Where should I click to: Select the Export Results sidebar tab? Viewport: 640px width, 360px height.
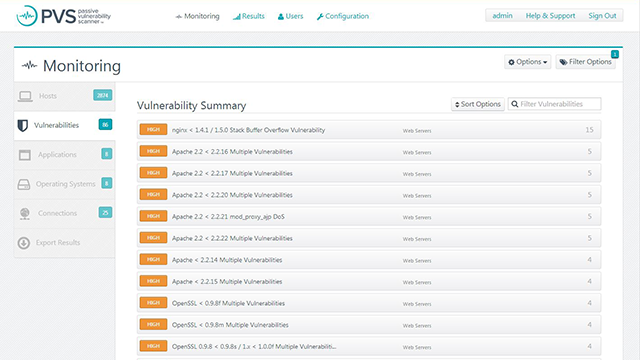pos(64,243)
